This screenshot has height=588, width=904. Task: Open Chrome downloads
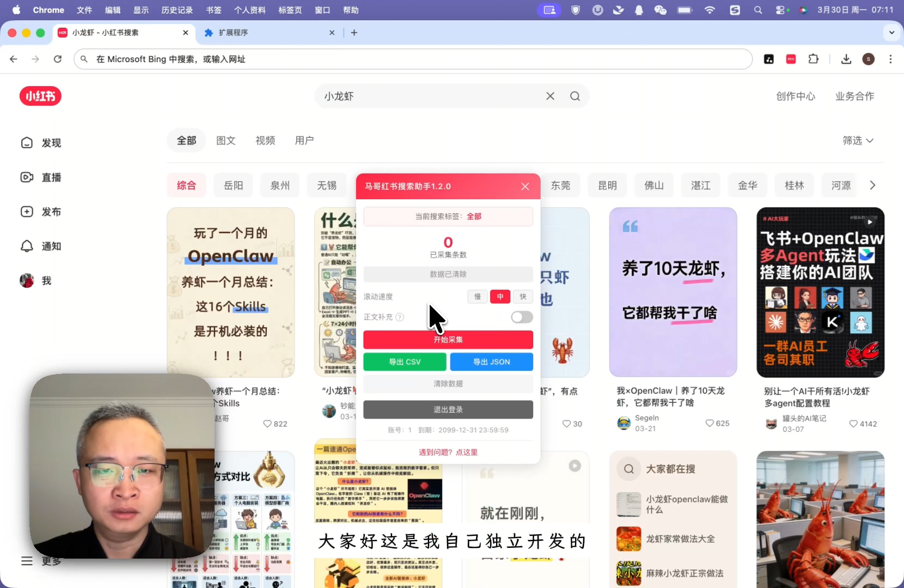coord(846,59)
